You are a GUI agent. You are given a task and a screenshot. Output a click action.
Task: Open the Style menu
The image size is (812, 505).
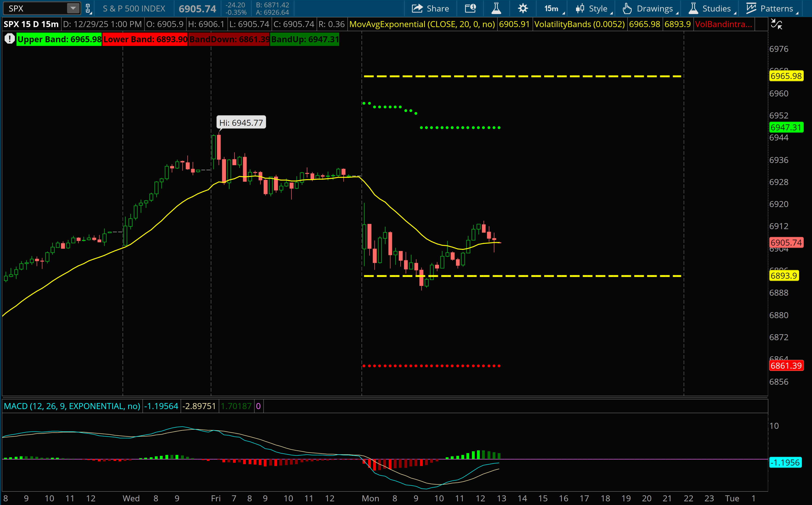(x=594, y=8)
